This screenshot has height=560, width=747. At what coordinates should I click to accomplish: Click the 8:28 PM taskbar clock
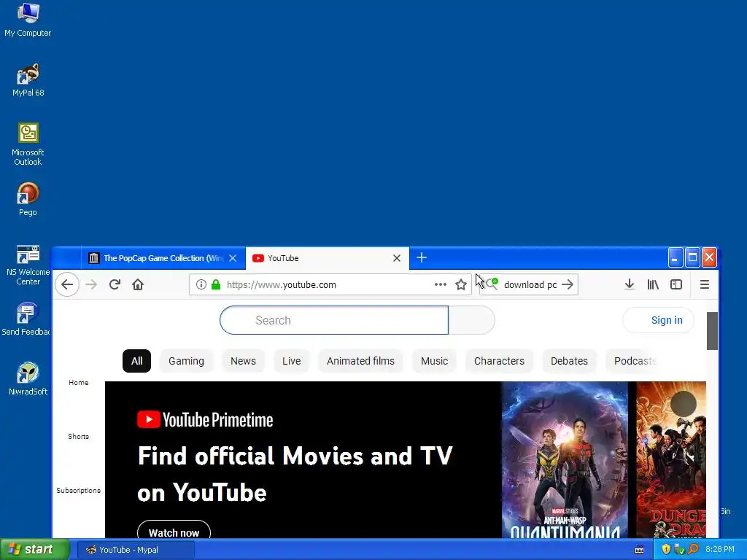tap(720, 550)
